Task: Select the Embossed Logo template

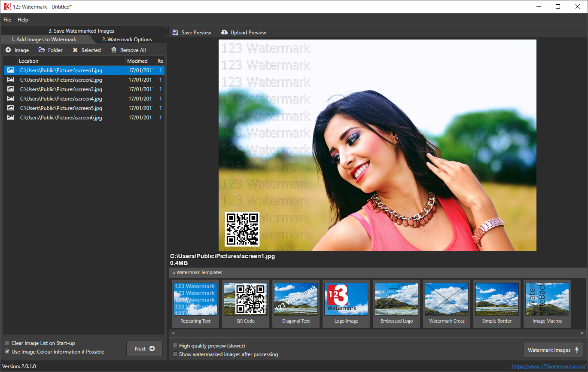Action: point(396,304)
